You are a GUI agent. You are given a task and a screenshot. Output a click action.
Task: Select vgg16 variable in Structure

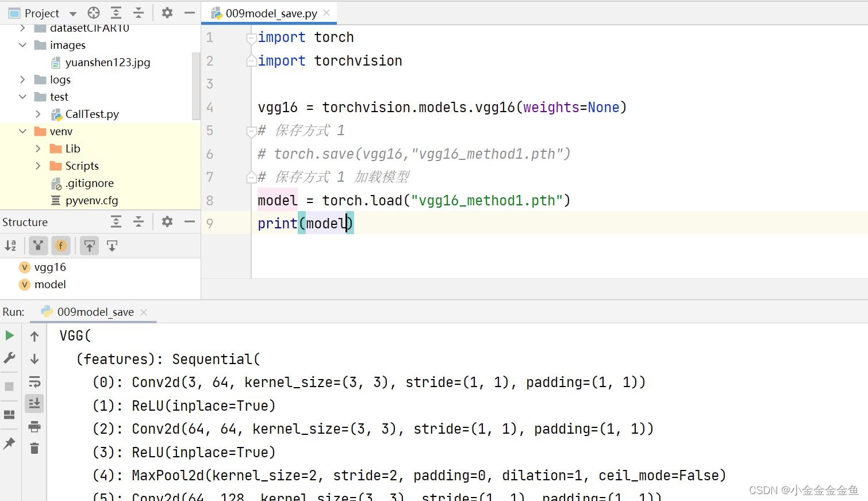tap(50, 267)
